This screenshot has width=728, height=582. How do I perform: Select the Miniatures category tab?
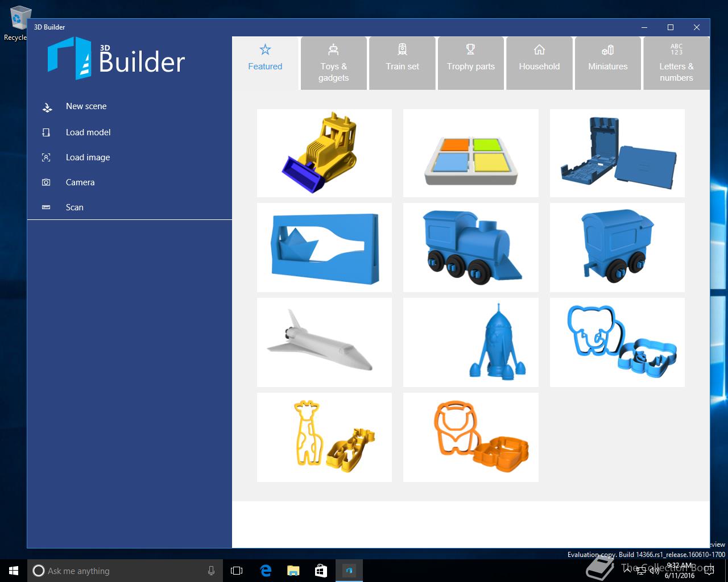coord(607,63)
